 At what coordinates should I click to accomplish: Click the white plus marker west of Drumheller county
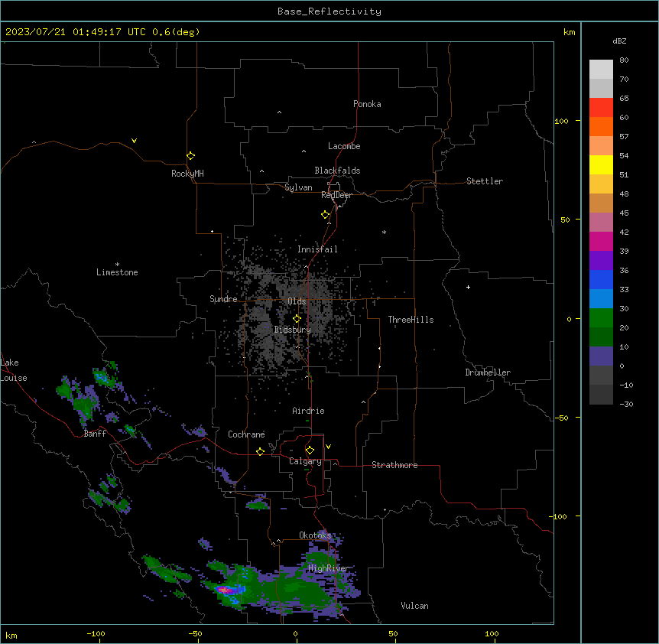pyautogui.click(x=468, y=287)
